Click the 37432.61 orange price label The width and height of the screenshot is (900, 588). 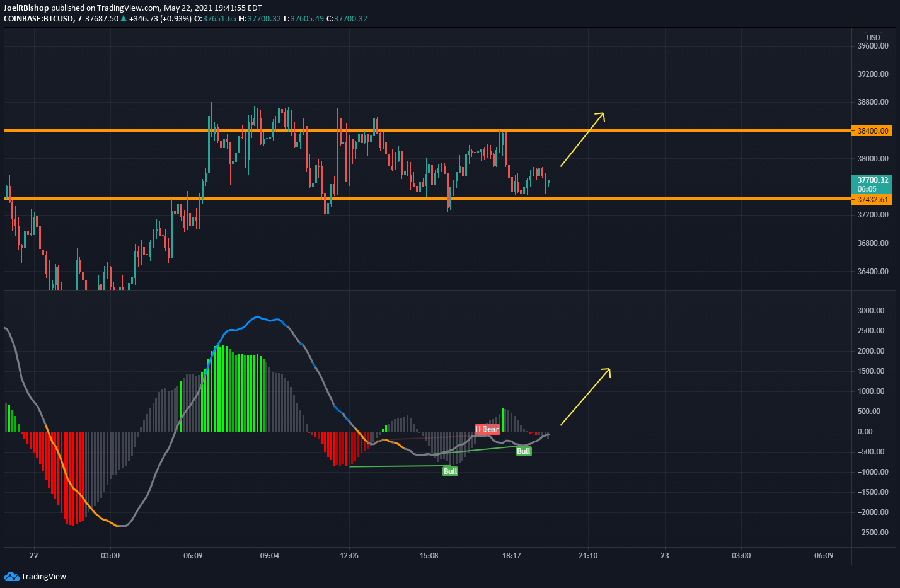coord(873,200)
